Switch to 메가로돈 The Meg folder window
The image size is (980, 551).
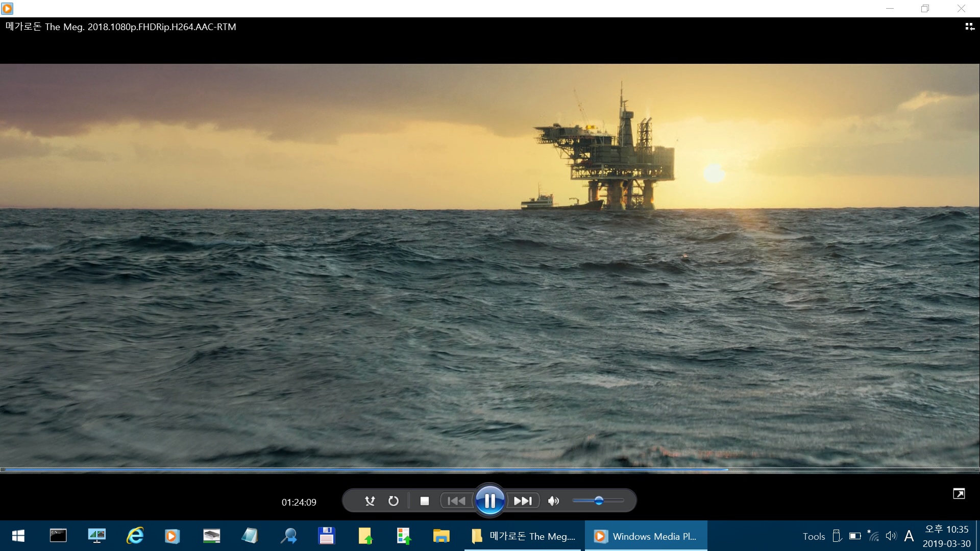click(x=523, y=536)
